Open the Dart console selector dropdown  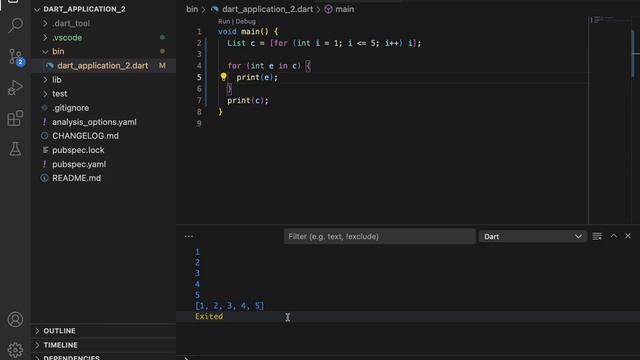(x=533, y=236)
